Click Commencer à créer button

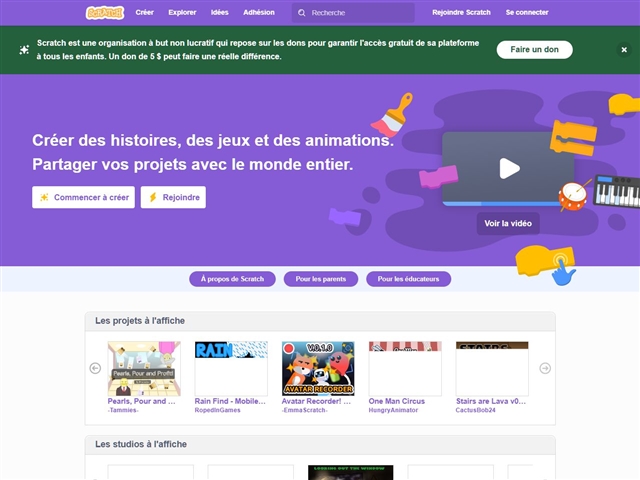point(83,197)
